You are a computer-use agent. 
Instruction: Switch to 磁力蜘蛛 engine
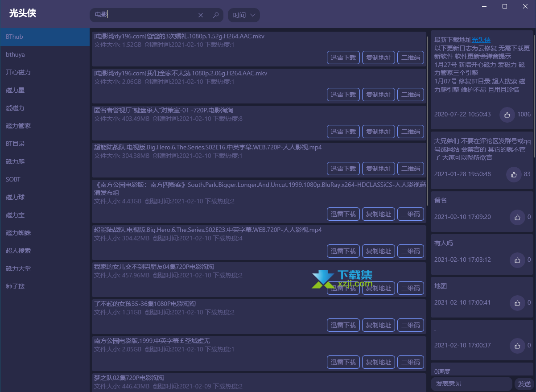pyautogui.click(x=45, y=233)
